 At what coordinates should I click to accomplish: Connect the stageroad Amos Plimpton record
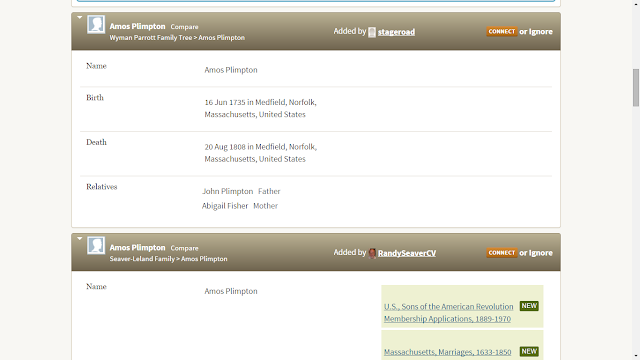[x=502, y=31]
